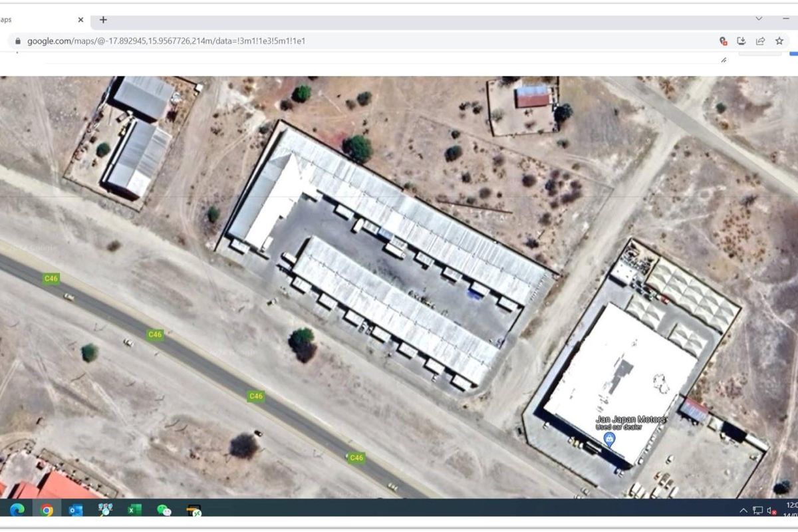This screenshot has height=532, width=798.
Task: Switch to Google Chrome taskbar icon
Action: coord(47,510)
